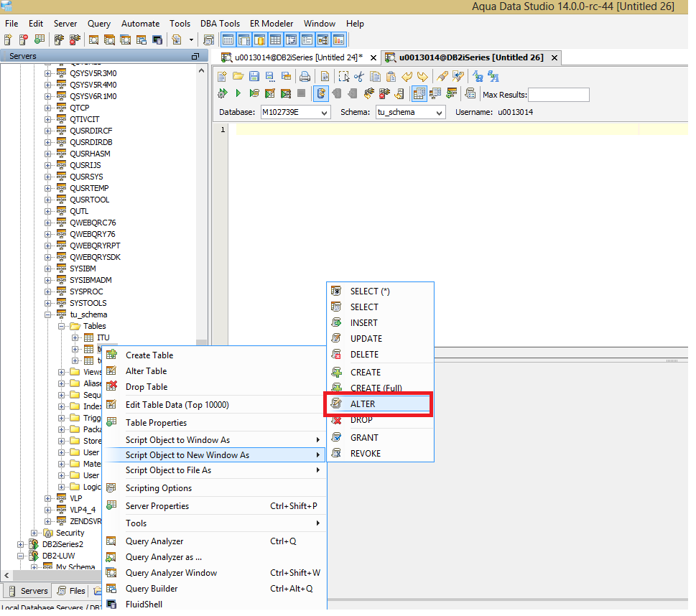Choose Scripting Options from the context menu
Viewport: 696px width, 616px height.
tap(215, 487)
